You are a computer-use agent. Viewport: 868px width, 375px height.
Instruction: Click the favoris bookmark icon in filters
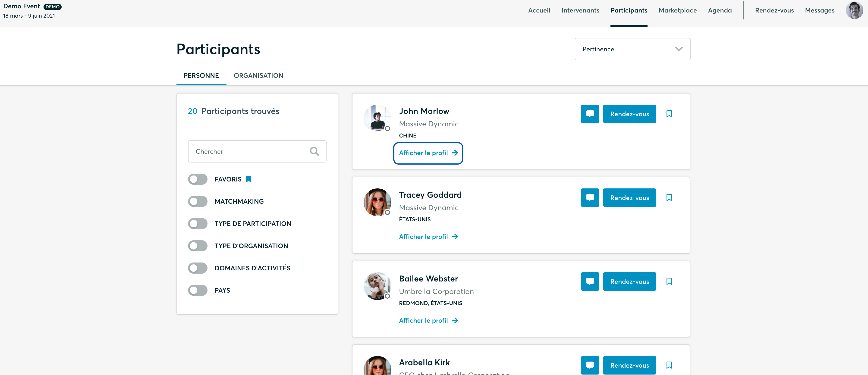[249, 179]
